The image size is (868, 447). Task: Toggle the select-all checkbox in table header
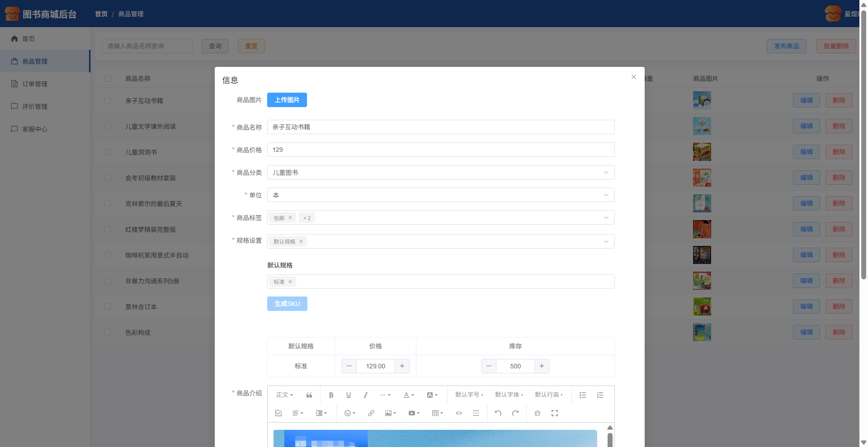point(108,79)
